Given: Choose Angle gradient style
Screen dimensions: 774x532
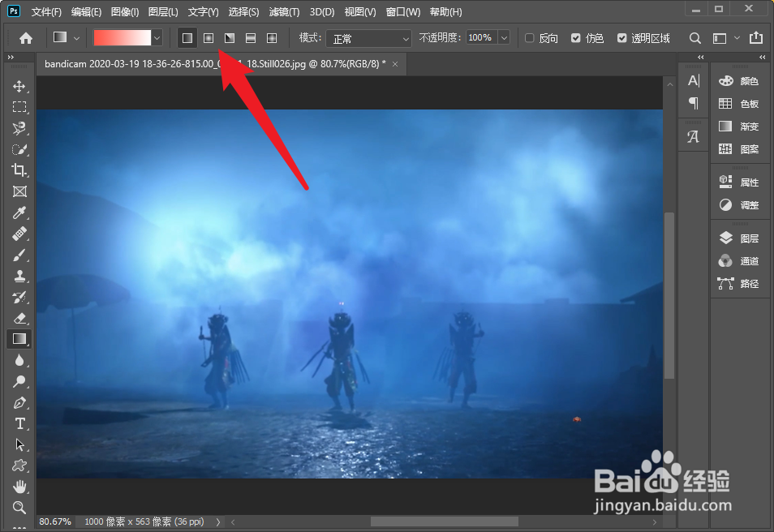Looking at the screenshot, I should click(230, 38).
